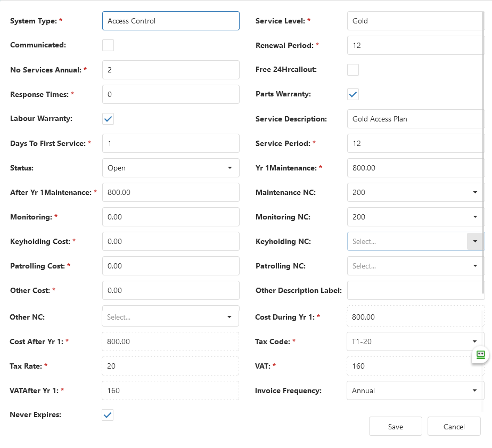
Task: Open the Other NC dropdown
Action: click(170, 317)
